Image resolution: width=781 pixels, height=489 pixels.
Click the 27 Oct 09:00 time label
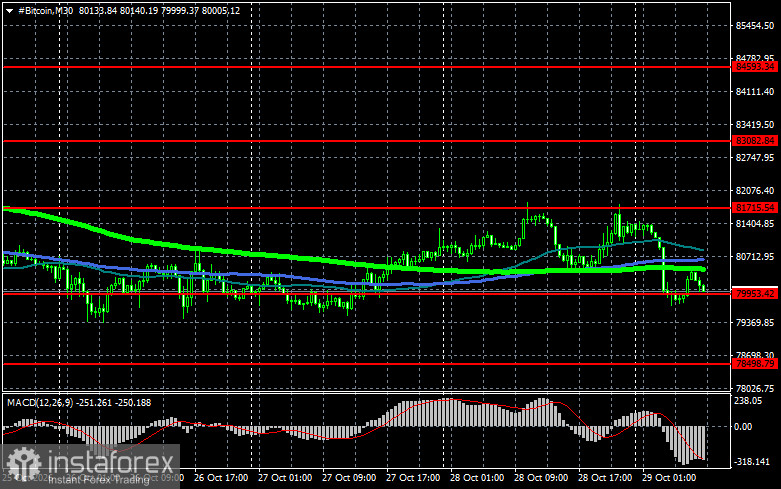click(349, 478)
